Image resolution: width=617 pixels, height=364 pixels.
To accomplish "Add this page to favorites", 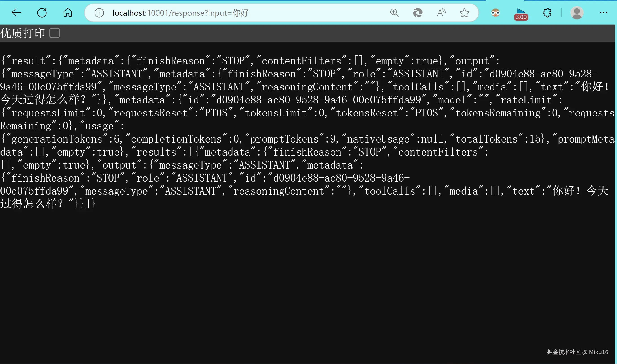I will pos(464,13).
